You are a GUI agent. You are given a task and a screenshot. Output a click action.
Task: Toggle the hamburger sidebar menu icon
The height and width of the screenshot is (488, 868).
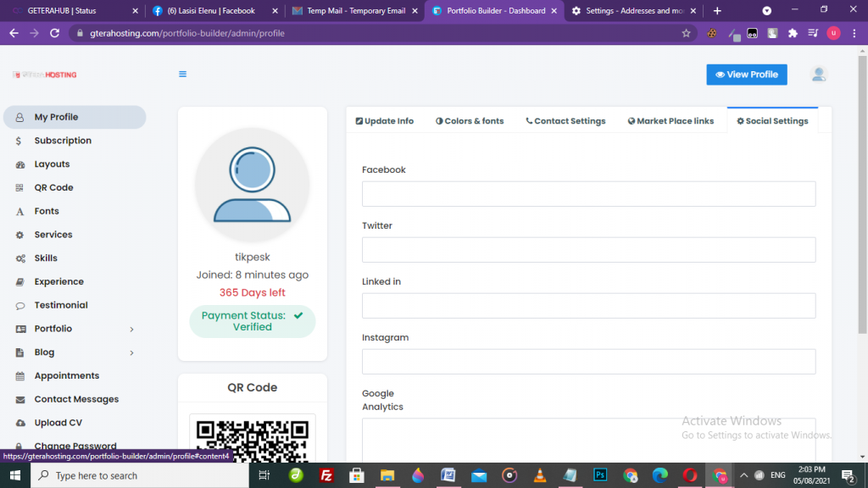(183, 75)
